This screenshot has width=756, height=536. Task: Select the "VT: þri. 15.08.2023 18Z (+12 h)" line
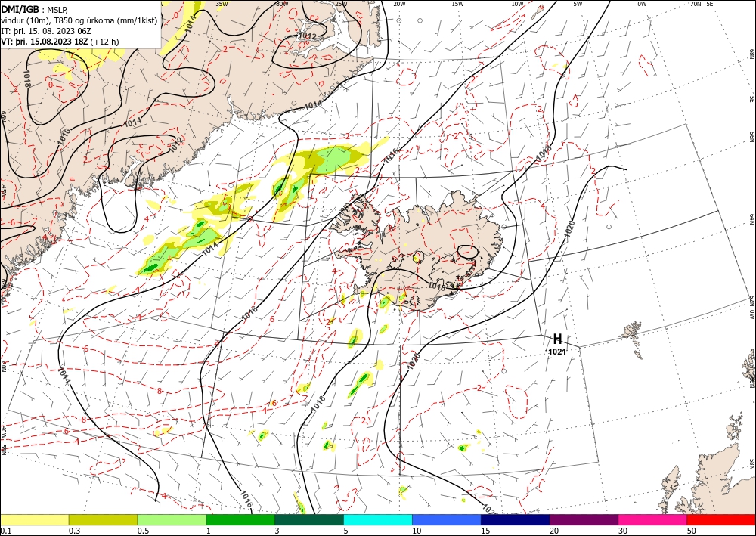point(60,42)
